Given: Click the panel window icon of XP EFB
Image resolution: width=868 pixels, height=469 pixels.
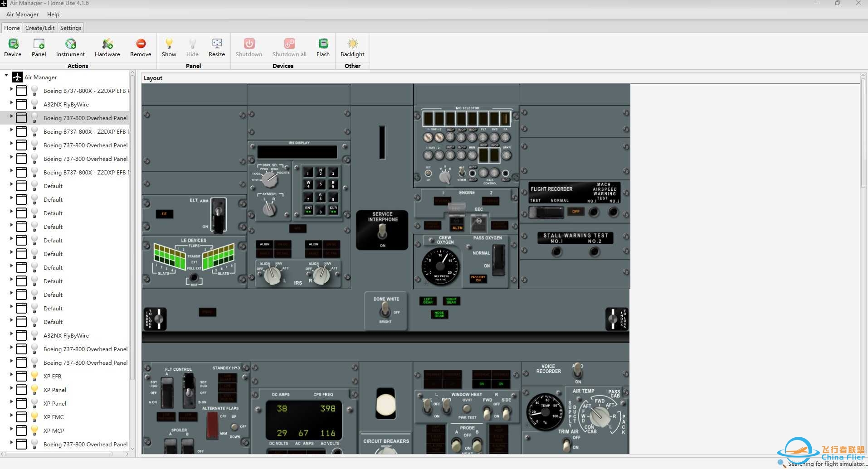Looking at the screenshot, I should [x=21, y=376].
